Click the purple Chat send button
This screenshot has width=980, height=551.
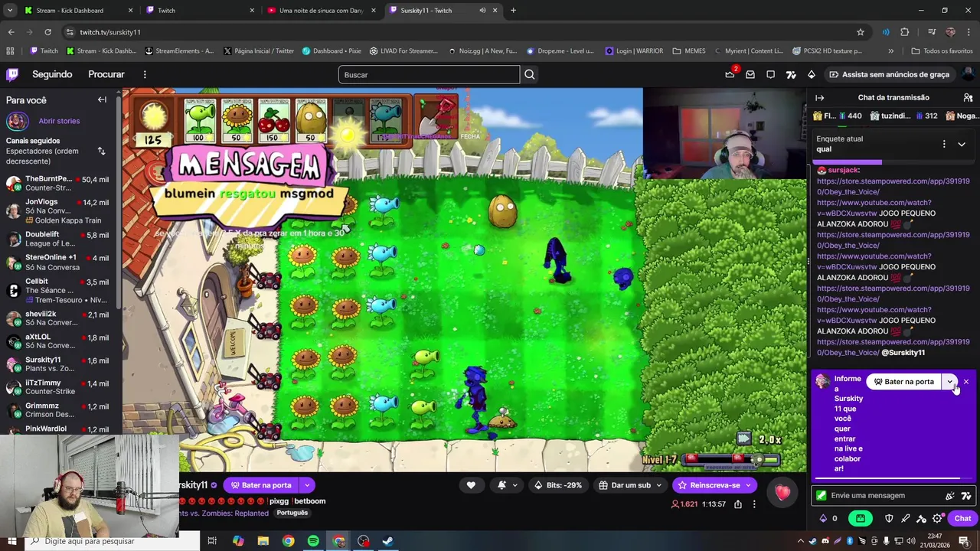pos(962,518)
